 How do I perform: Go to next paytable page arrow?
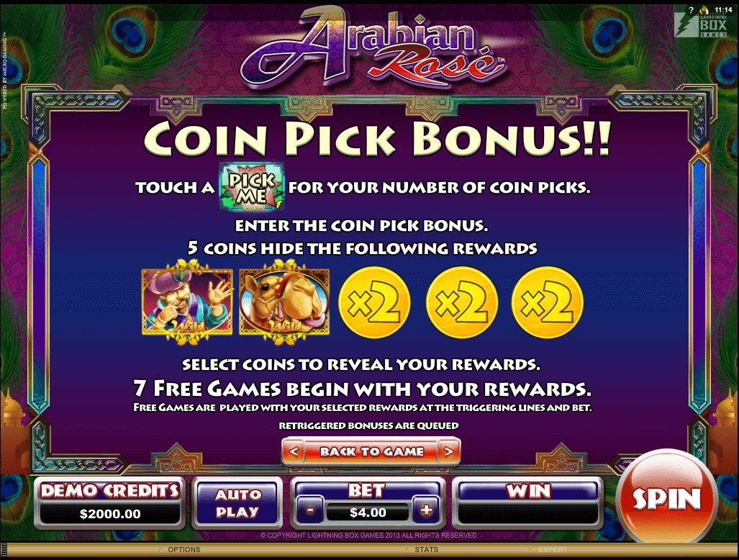448,451
